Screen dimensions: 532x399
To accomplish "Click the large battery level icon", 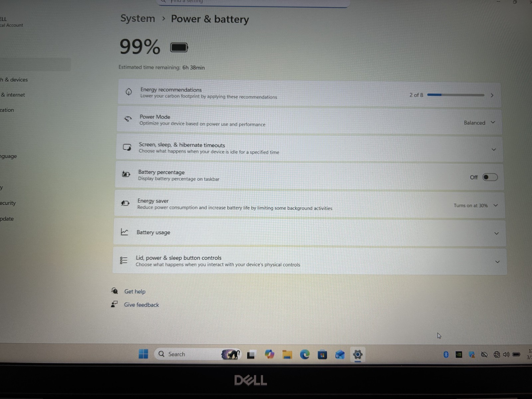I will click(x=179, y=48).
